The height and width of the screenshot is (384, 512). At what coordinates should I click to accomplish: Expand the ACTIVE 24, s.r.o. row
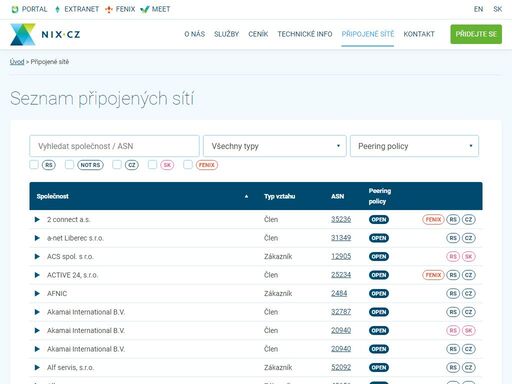(x=37, y=275)
